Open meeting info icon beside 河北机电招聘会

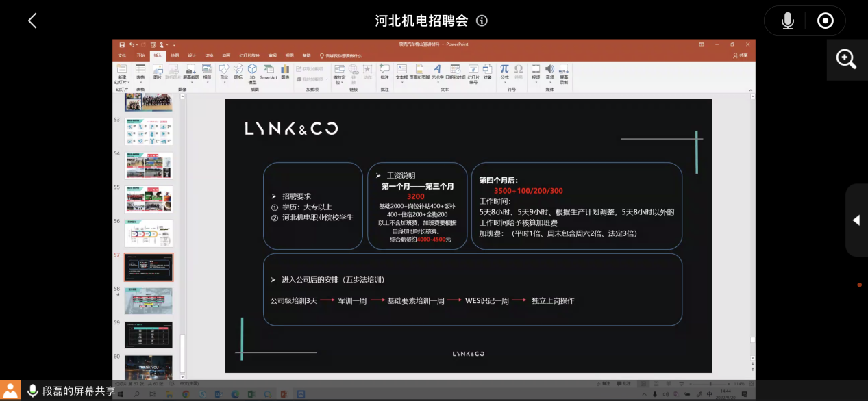point(482,21)
